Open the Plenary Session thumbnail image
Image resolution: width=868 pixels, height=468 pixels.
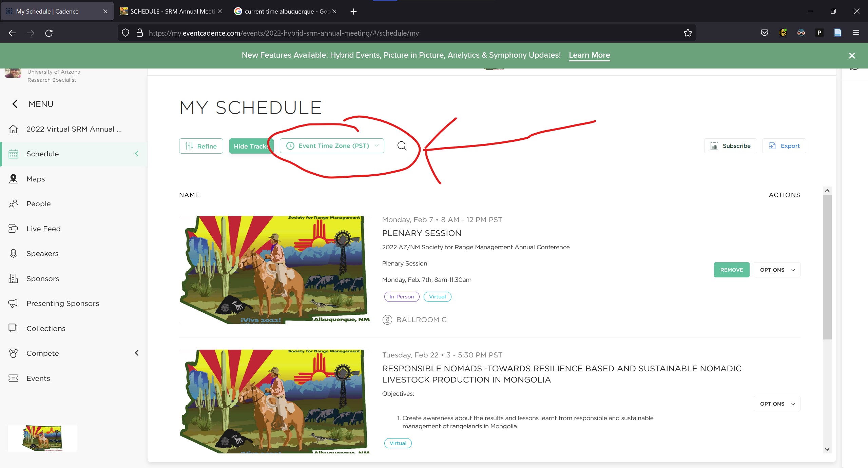(x=275, y=270)
